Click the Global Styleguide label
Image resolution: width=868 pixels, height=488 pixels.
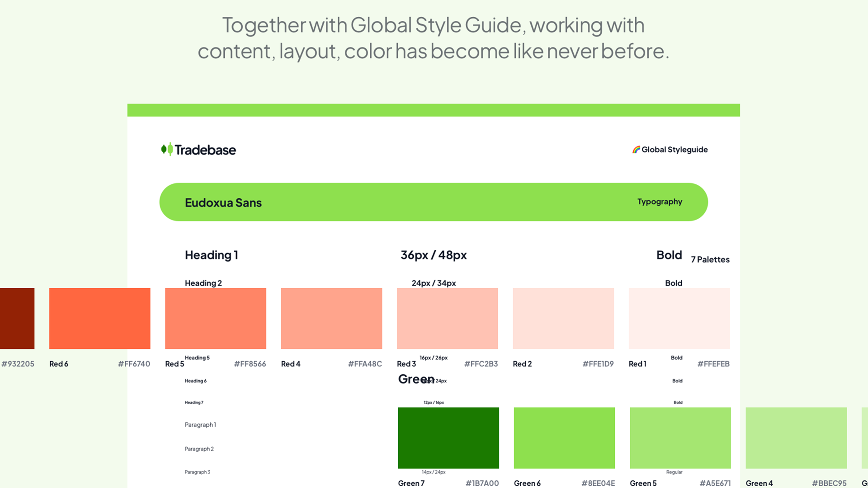675,150
